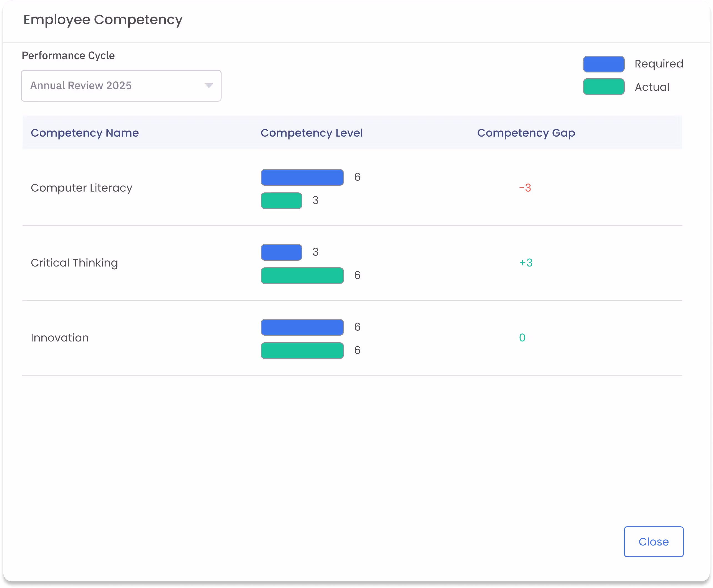Click the red -3 competency gap value
The height and width of the screenshot is (588, 713).
pos(525,188)
